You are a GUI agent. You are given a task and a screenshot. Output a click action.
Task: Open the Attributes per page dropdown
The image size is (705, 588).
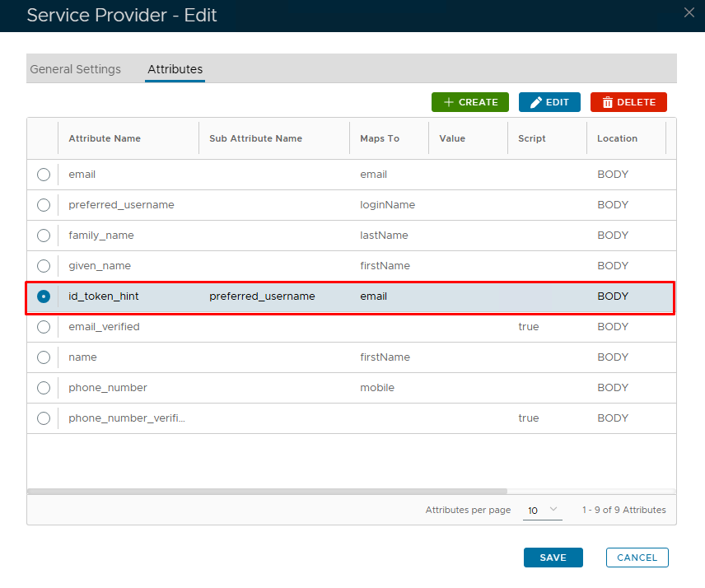point(543,511)
